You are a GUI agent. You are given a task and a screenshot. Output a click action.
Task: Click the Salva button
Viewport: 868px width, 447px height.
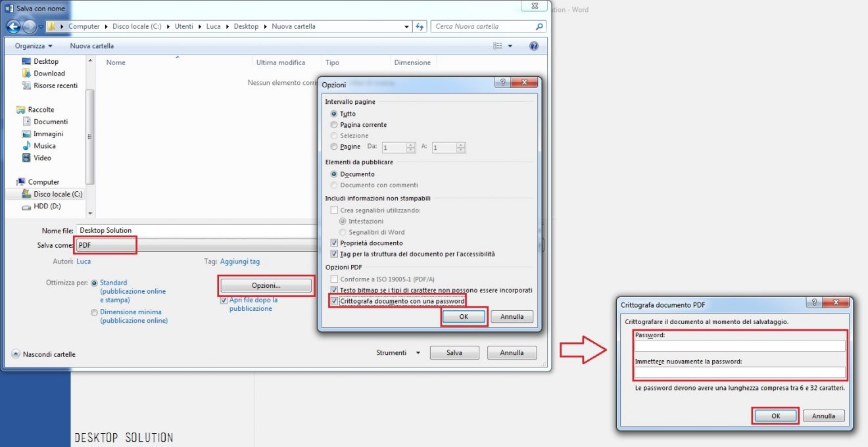(x=454, y=353)
